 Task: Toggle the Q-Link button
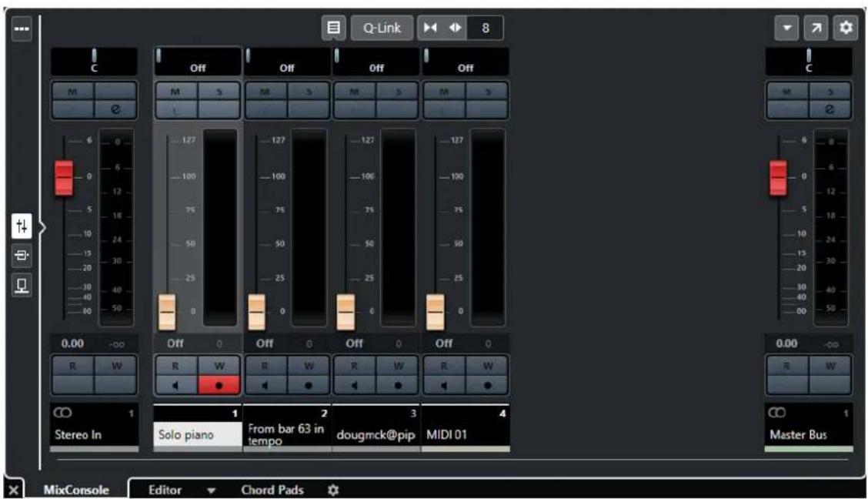[382, 28]
